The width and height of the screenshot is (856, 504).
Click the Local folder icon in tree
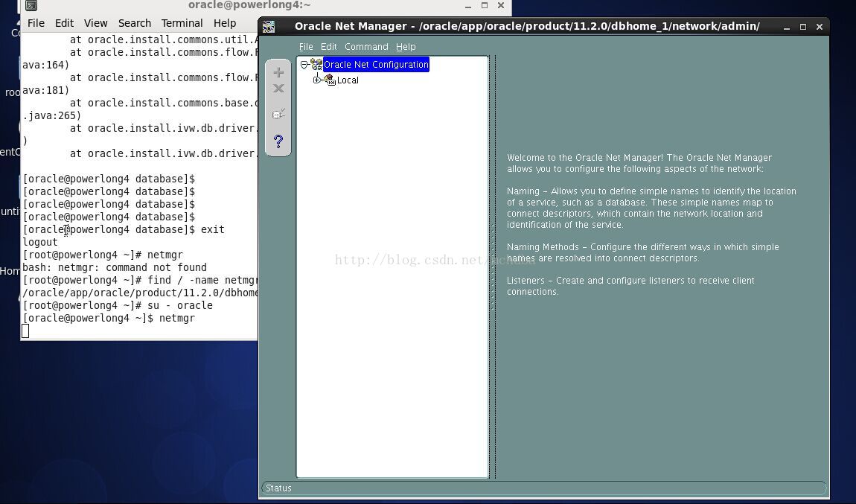[x=330, y=80]
